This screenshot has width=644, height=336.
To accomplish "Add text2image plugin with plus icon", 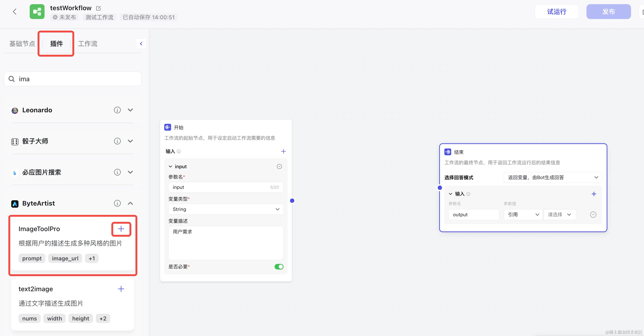I will tap(121, 289).
